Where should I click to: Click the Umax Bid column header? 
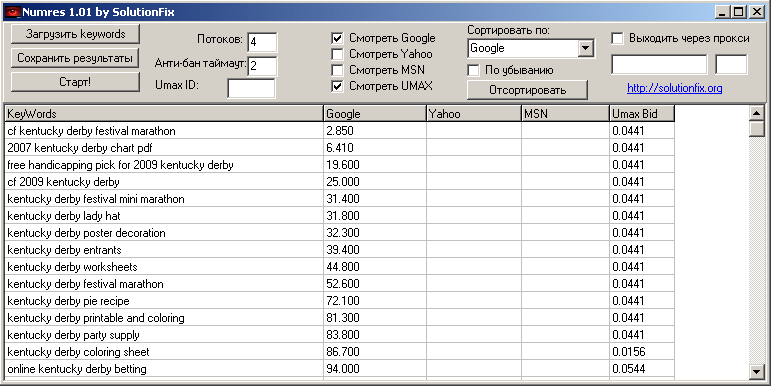(642, 114)
